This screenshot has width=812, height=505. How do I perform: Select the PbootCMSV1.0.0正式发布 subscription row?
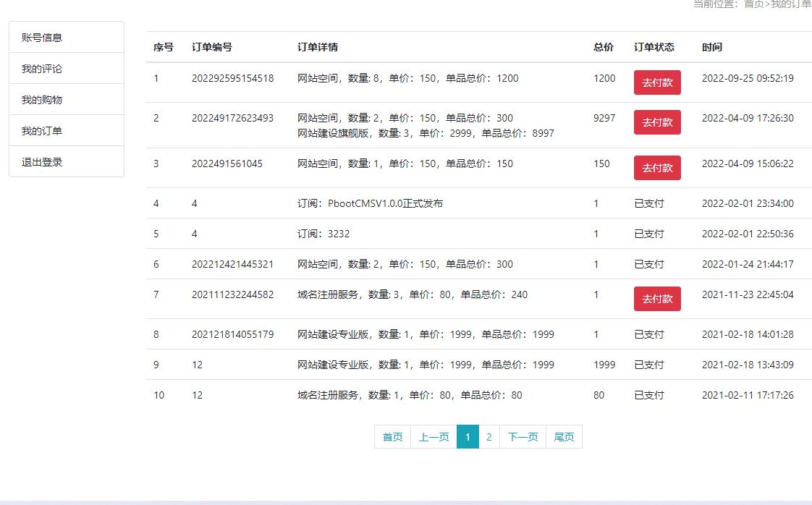pos(371,203)
